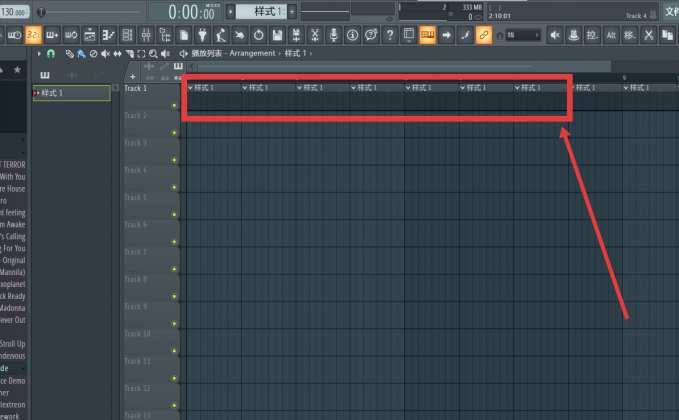Select the zoom magnifier tool

tap(153, 54)
